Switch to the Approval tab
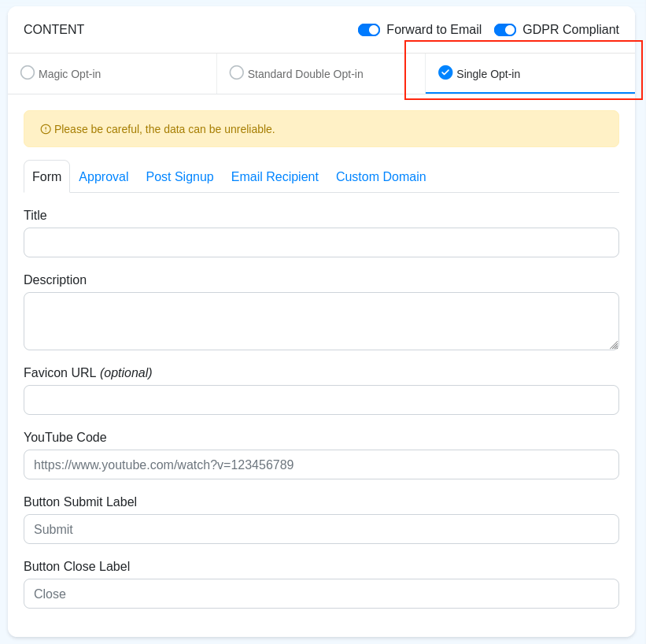The height and width of the screenshot is (644, 646). click(x=103, y=176)
